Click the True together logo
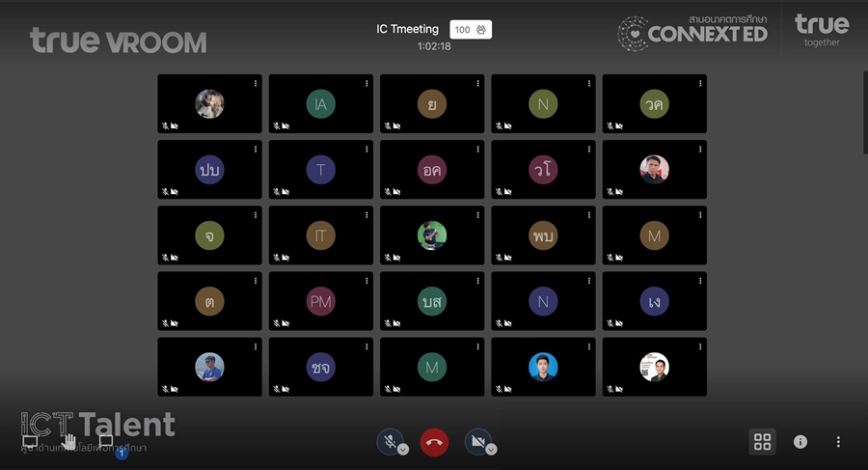 (x=822, y=30)
